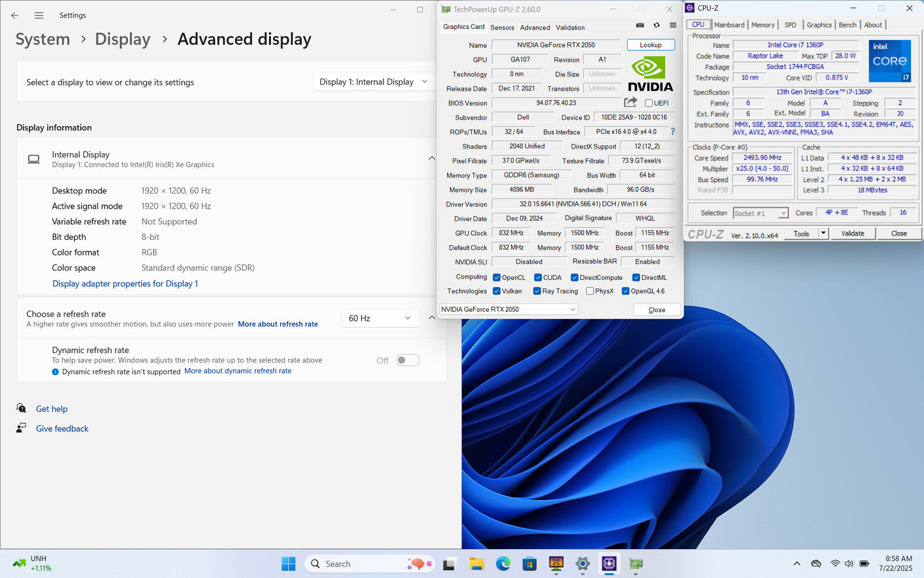924x578 pixels.
Task: Click the Lookup button in GPU-Z
Action: (x=650, y=45)
